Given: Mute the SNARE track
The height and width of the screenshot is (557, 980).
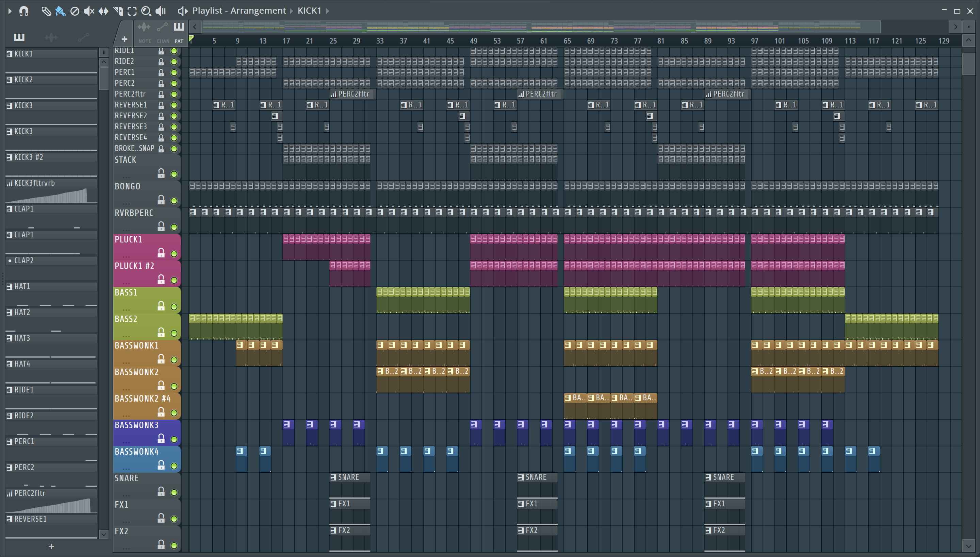Looking at the screenshot, I should pyautogui.click(x=174, y=492).
